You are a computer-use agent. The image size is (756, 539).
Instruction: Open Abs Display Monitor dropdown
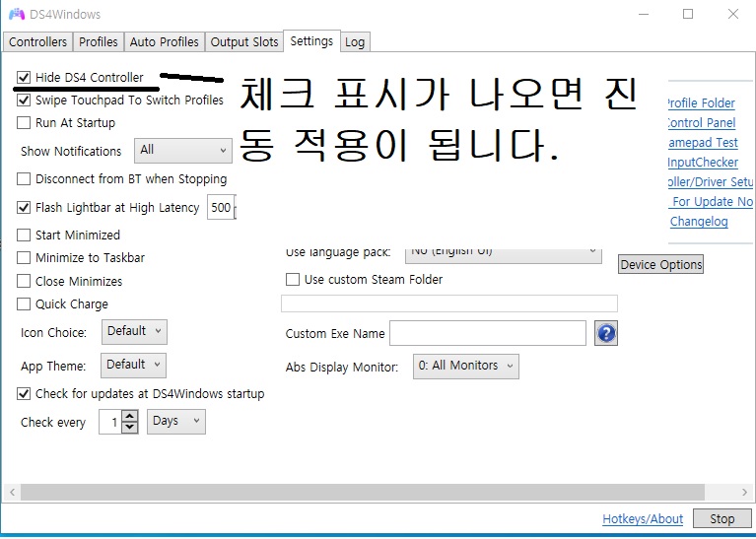click(466, 367)
